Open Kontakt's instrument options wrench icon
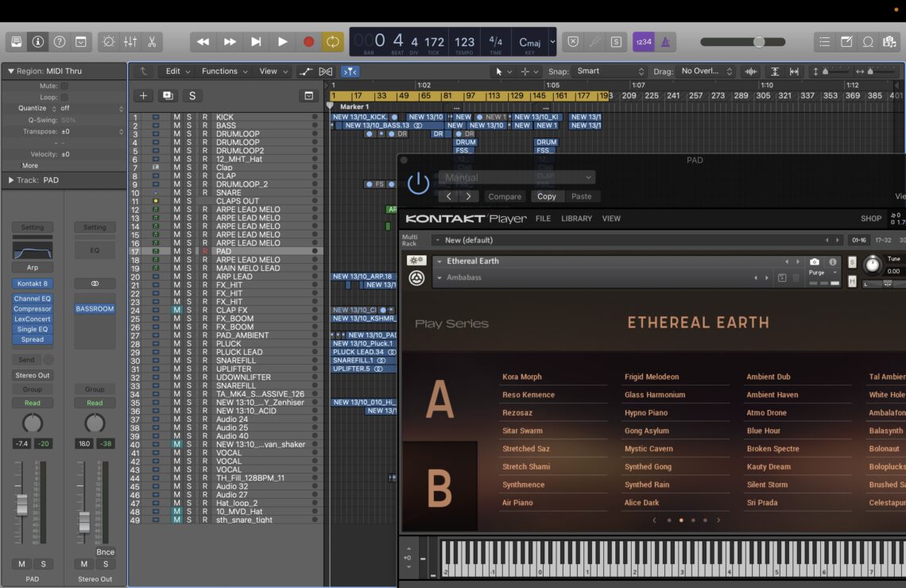Screen dimensions: 906x588 click(416, 261)
